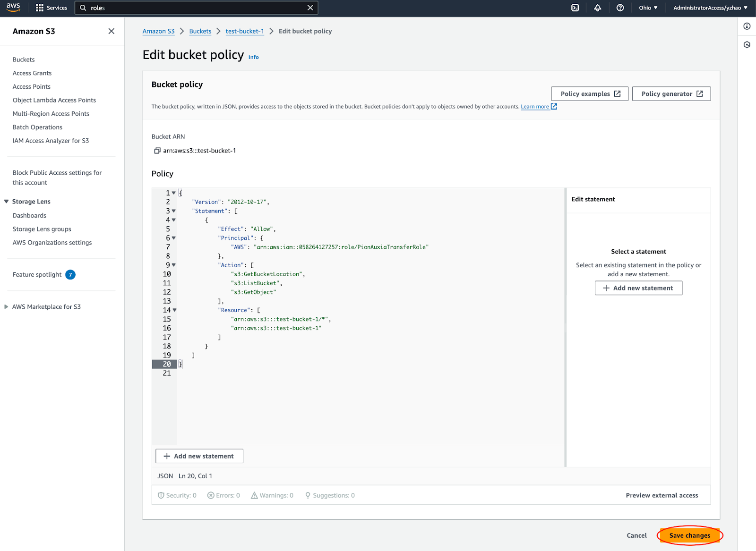This screenshot has width=756, height=551.
Task: Click the Amazon S3 breadcrumb link
Action: click(x=159, y=31)
